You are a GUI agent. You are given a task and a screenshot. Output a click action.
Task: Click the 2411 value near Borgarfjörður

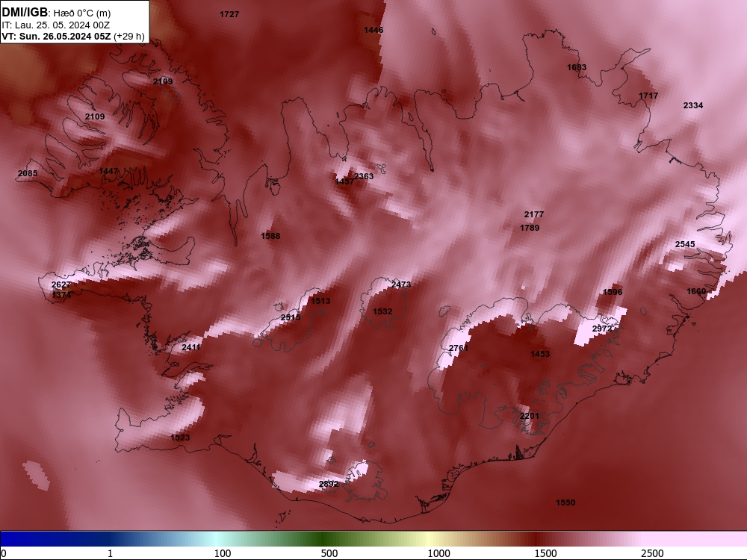click(191, 347)
